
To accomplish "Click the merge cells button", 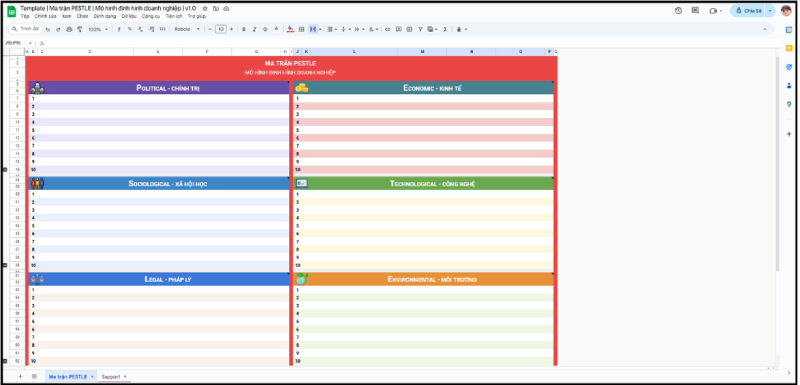I will click(313, 30).
